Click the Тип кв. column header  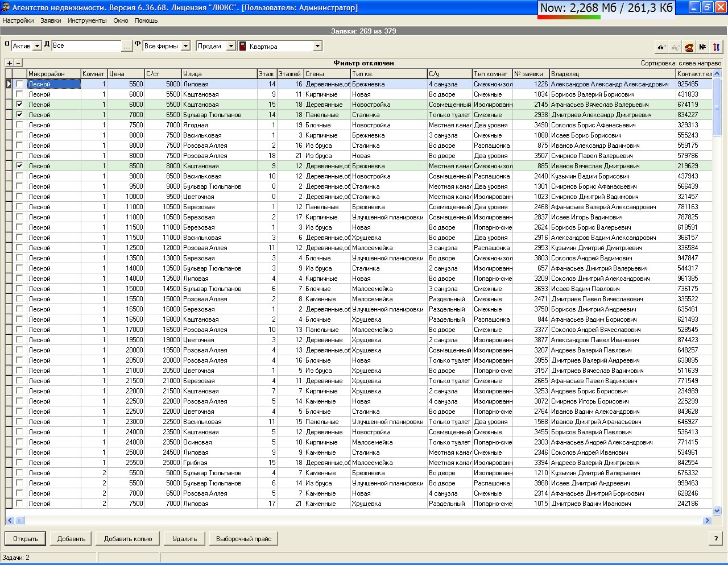click(388, 74)
